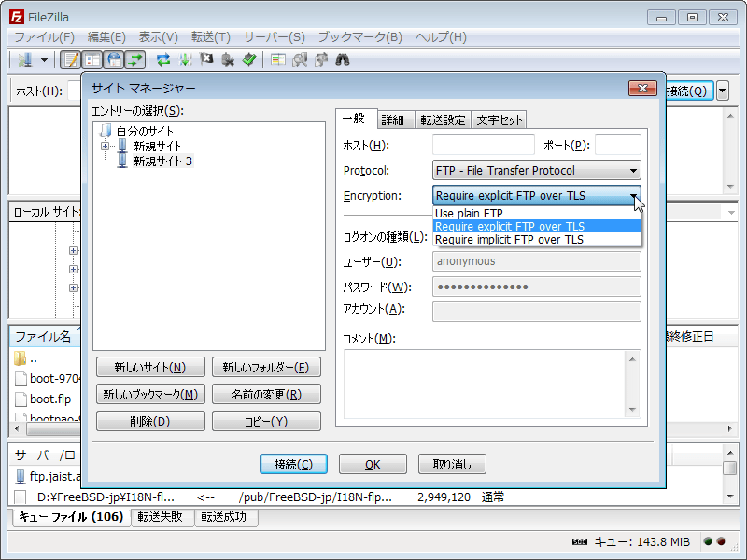Screen dimensions: 747x560
Task: Open the Site Manager toolbar icon
Action: coord(25,60)
